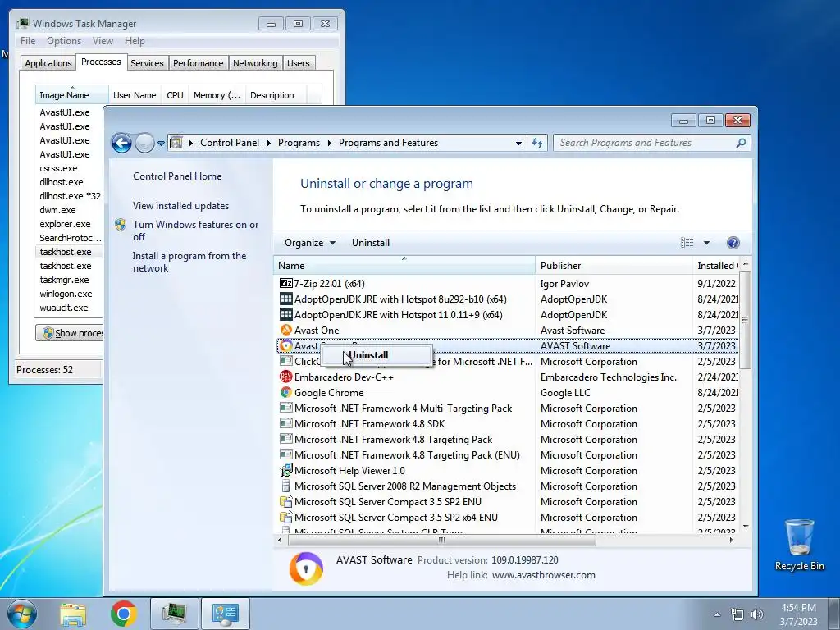Image resolution: width=840 pixels, height=630 pixels.
Task: Switch to Task Manager Networking tab
Action: (255, 63)
